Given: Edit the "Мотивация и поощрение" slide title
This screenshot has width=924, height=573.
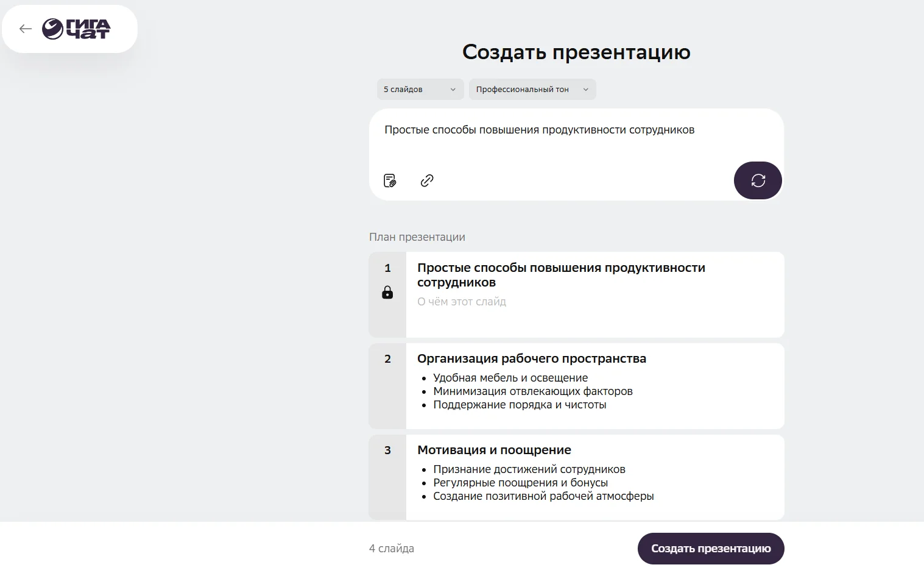Looking at the screenshot, I should (x=494, y=450).
